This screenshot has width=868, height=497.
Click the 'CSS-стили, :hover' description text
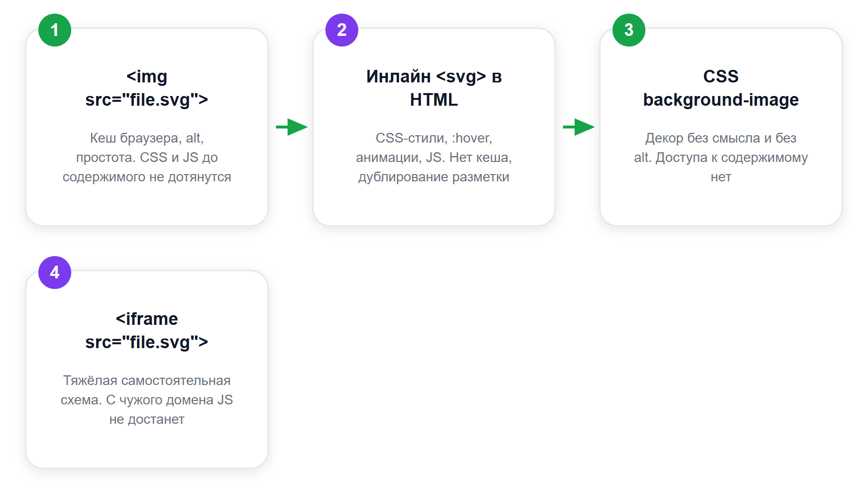pyautogui.click(x=434, y=157)
